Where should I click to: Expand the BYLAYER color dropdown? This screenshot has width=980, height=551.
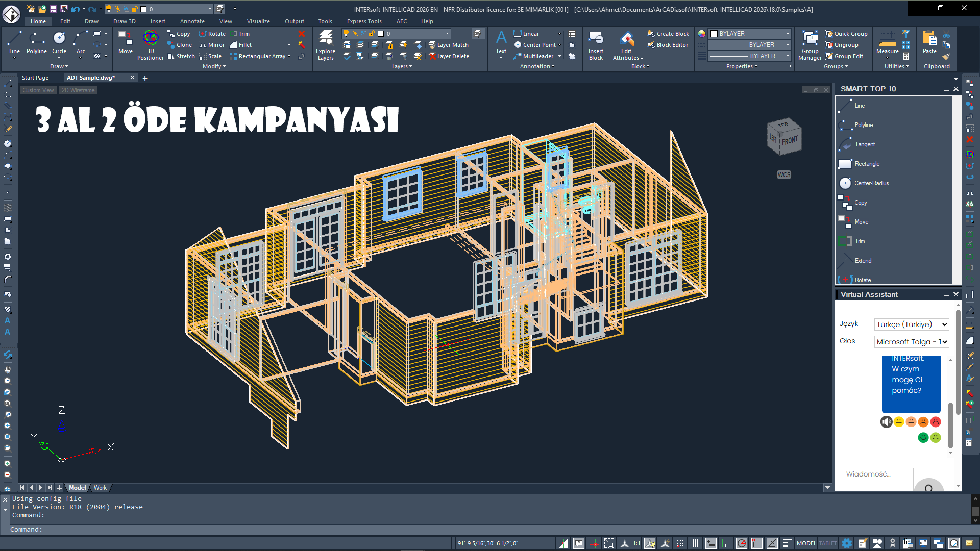click(788, 34)
